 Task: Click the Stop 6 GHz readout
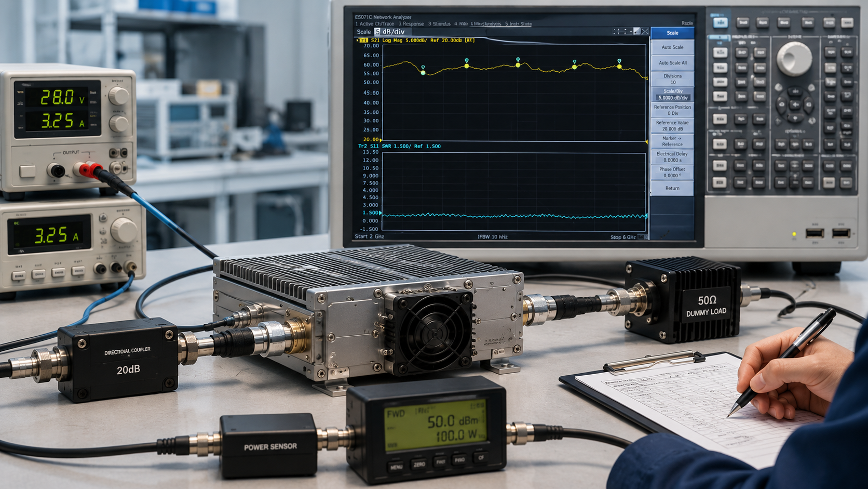(x=622, y=237)
